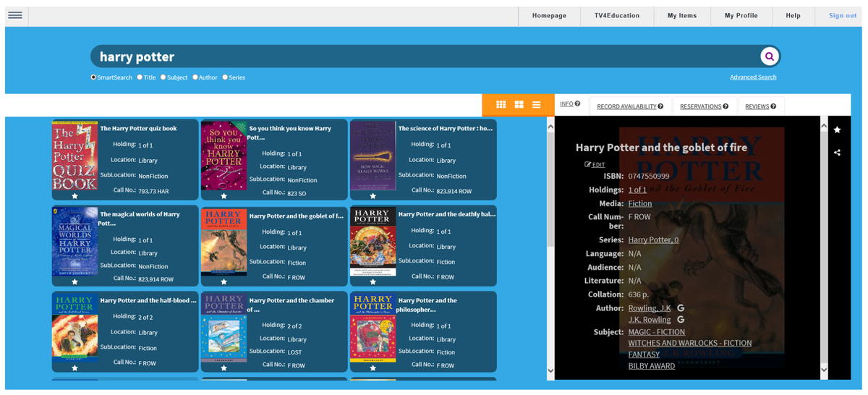Viewport: 868px width, 395px height.
Task: Switch to list view layout
Action: (537, 105)
